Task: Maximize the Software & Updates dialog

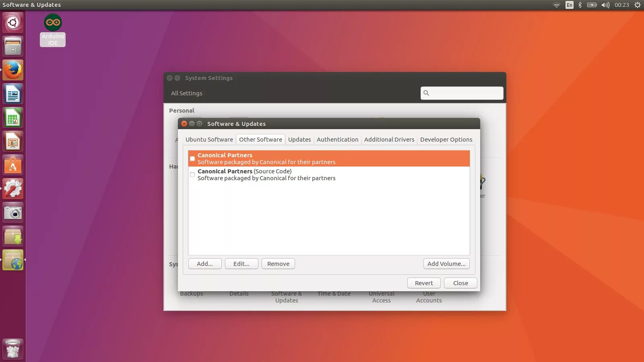Action: (199, 123)
